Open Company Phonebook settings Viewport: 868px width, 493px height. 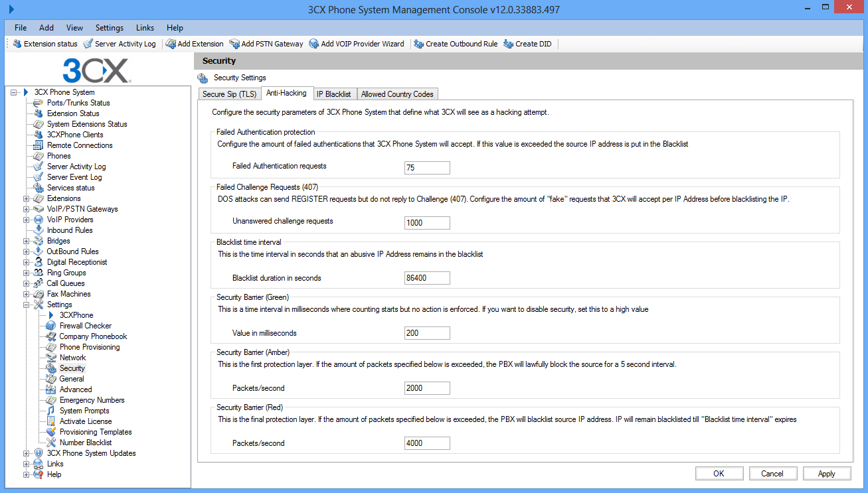[x=93, y=336]
